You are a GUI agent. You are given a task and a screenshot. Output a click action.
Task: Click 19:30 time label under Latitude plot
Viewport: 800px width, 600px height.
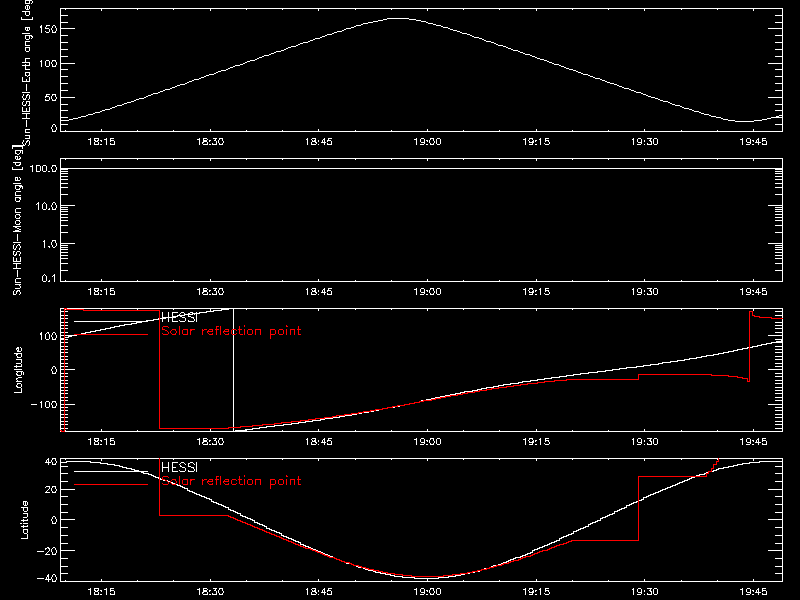click(645, 592)
